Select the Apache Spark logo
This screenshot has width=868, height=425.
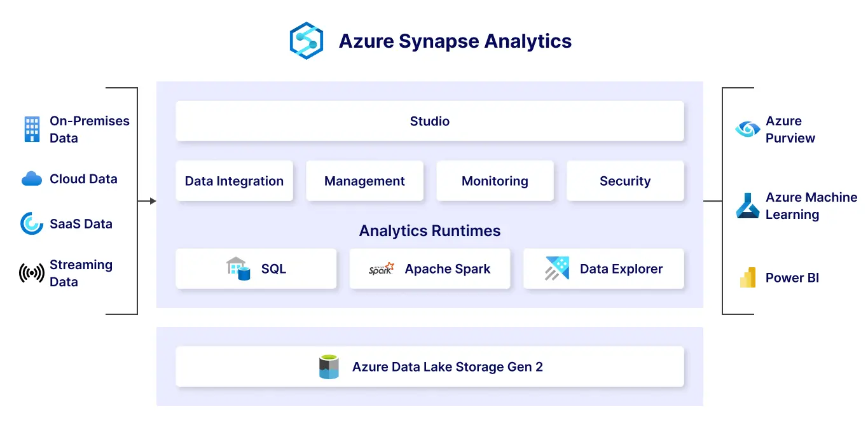tap(382, 268)
